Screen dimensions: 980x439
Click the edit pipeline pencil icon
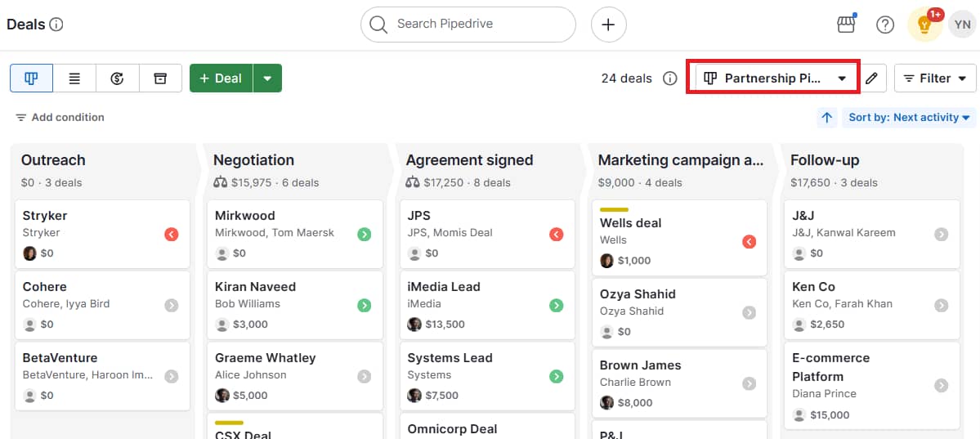871,78
